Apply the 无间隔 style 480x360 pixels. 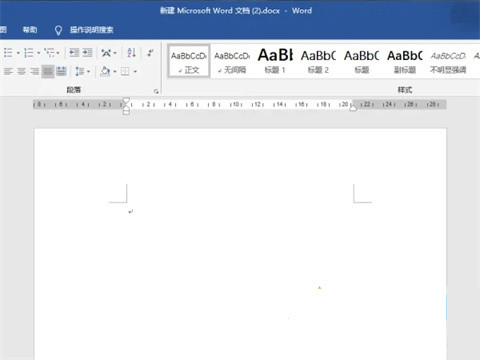(232, 61)
